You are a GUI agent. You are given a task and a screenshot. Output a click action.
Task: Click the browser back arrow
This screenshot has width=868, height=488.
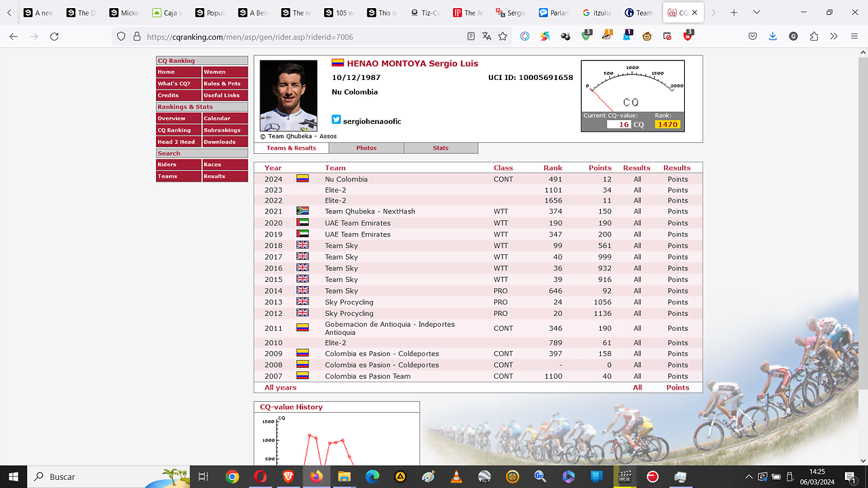click(14, 37)
